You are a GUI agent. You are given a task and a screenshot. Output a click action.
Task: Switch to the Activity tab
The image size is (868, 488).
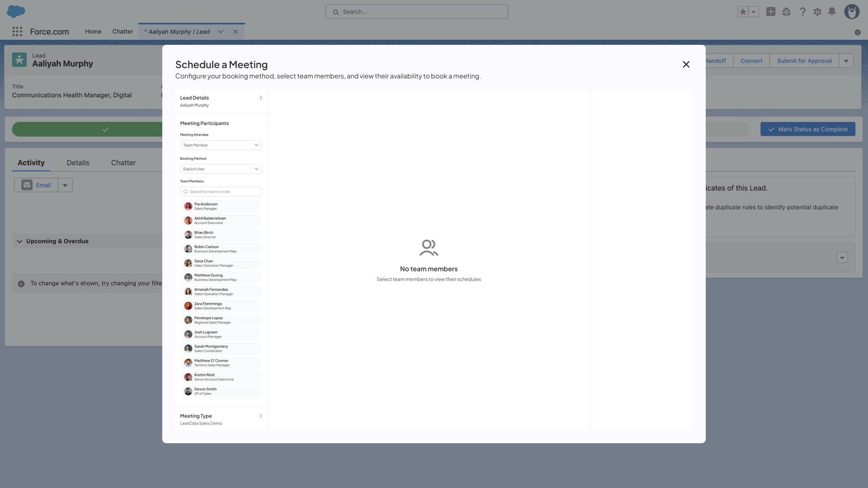[31, 163]
